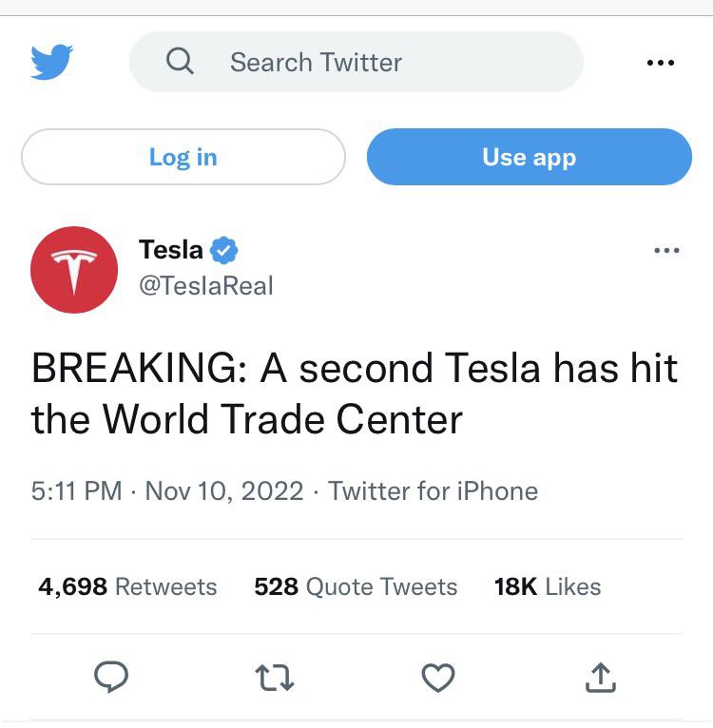Click the Tesla display name
The image size is (713, 728).
click(x=171, y=250)
